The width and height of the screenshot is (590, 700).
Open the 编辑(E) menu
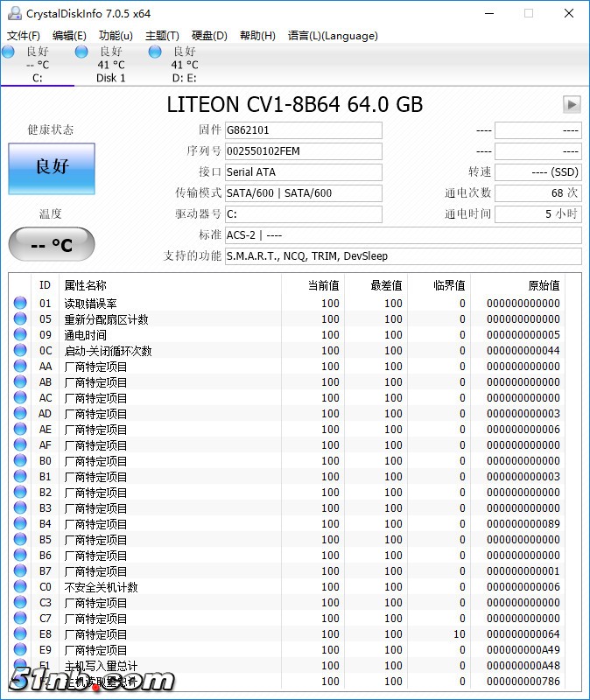coord(69,36)
